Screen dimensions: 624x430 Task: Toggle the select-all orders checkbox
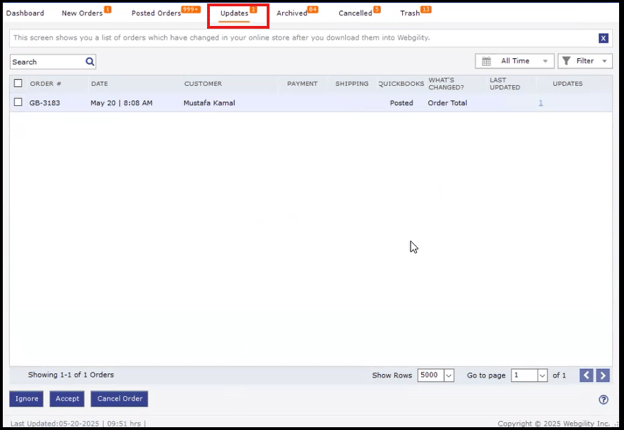[18, 84]
